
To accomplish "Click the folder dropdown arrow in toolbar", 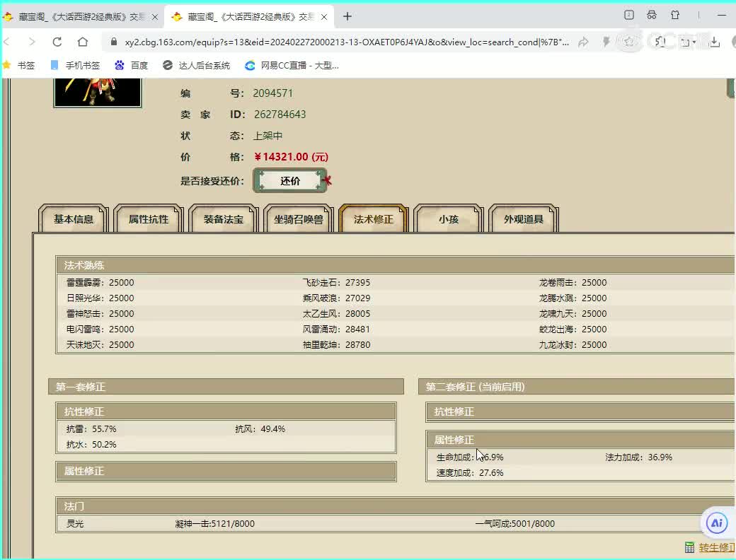I will click(694, 42).
